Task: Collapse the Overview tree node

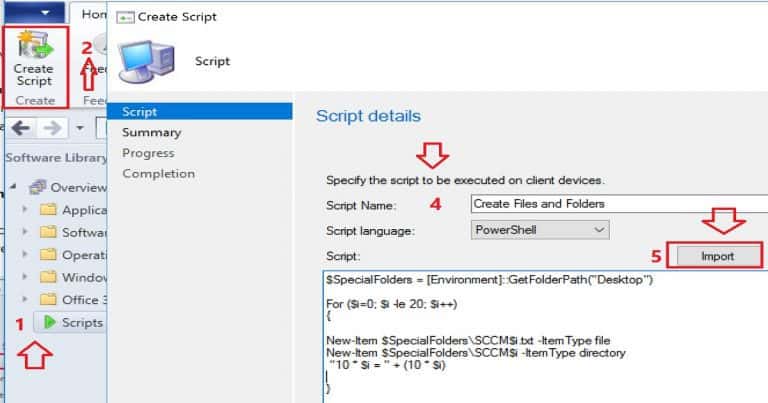Action: [x=13, y=187]
